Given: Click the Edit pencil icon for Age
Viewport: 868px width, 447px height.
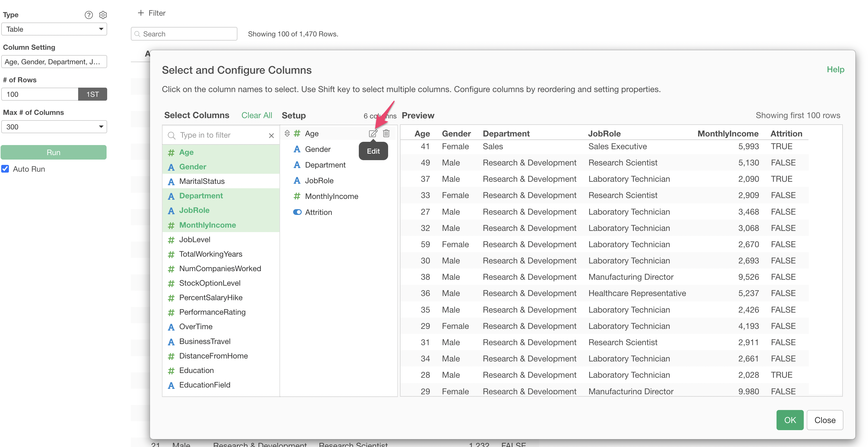Looking at the screenshot, I should (373, 134).
